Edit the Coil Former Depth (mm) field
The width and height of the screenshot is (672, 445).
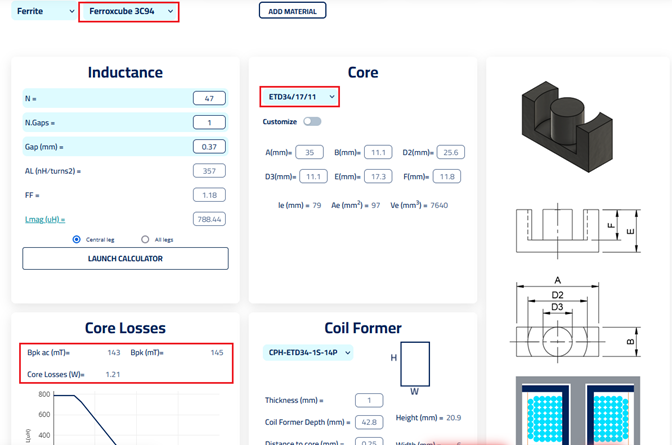(x=369, y=422)
